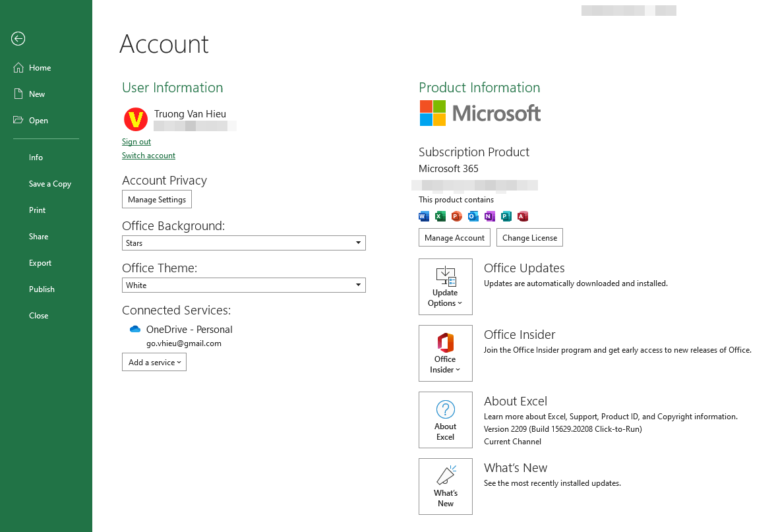Click the Truong Van Hieu user name

(x=190, y=113)
